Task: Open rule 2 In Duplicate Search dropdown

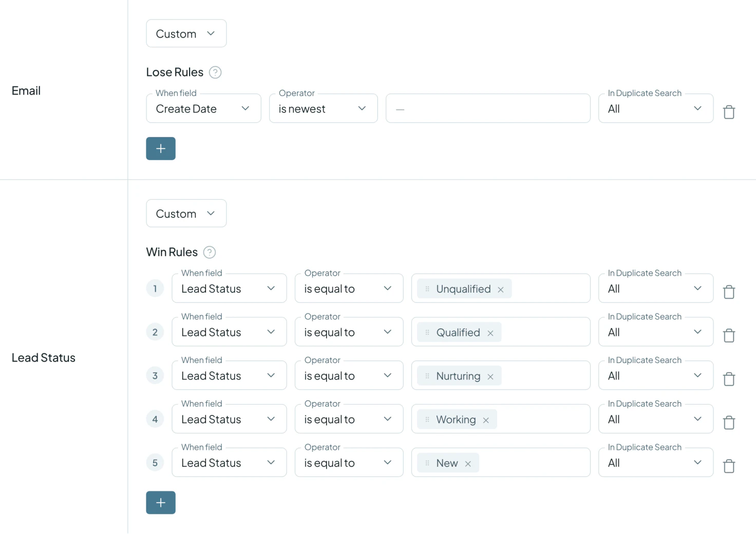Action: pos(656,332)
